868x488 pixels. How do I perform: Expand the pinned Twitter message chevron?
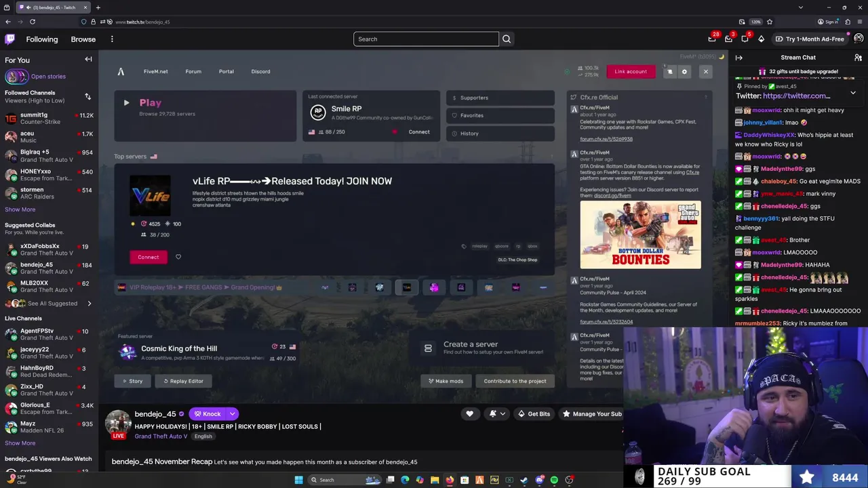(x=853, y=93)
